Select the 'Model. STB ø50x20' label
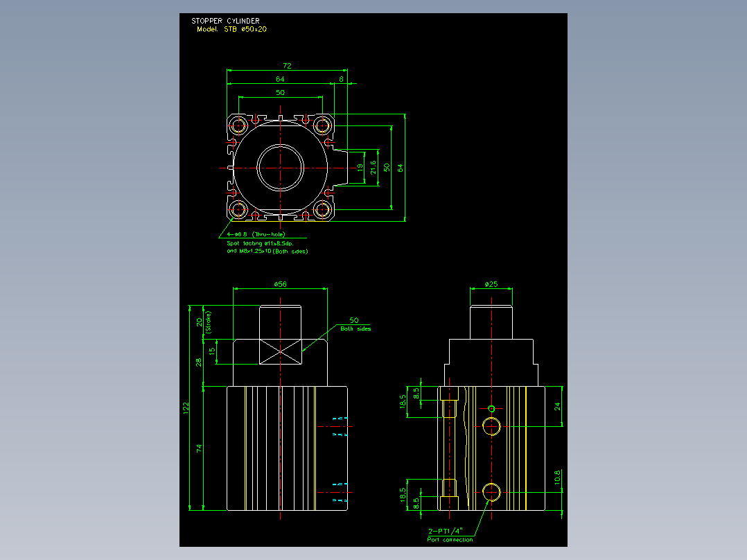 click(x=231, y=29)
